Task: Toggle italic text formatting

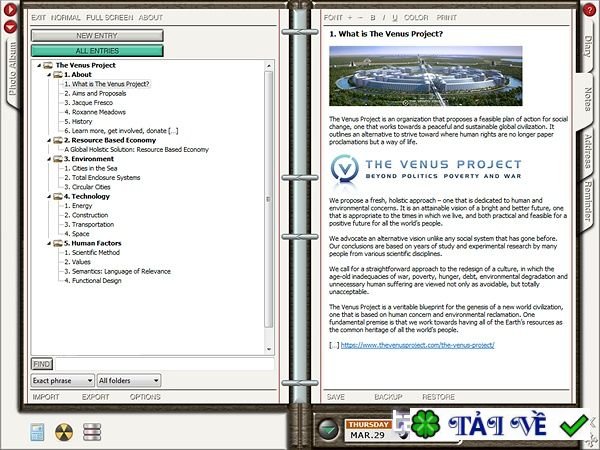Action: coord(384,18)
